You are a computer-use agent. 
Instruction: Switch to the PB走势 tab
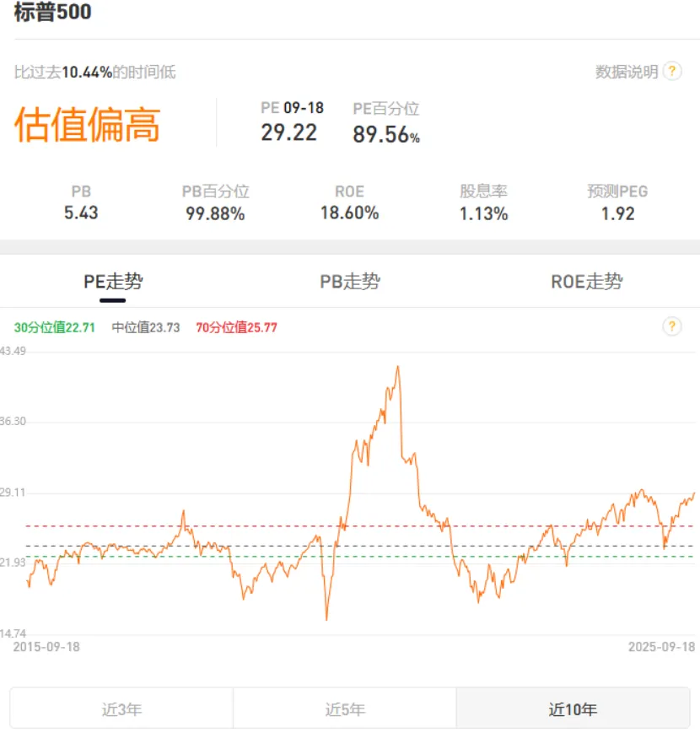coord(349,282)
